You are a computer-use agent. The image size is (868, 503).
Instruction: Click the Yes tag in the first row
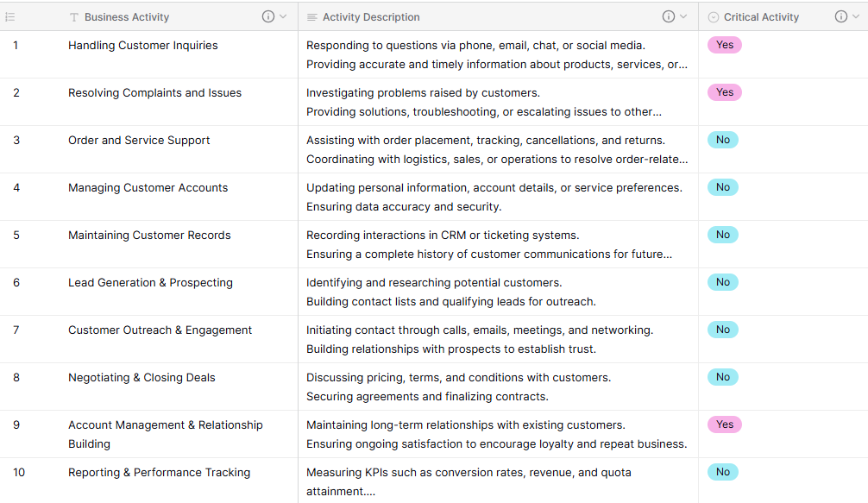click(724, 45)
